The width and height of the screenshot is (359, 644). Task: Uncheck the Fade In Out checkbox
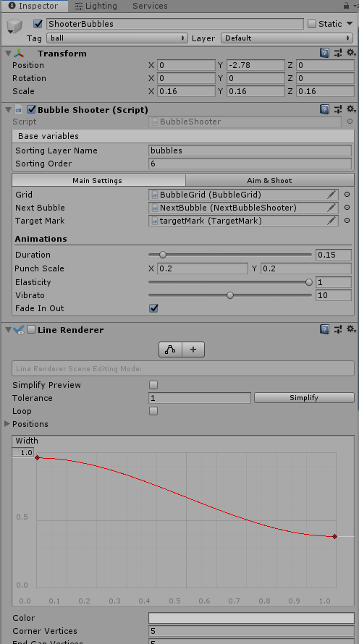pos(153,308)
